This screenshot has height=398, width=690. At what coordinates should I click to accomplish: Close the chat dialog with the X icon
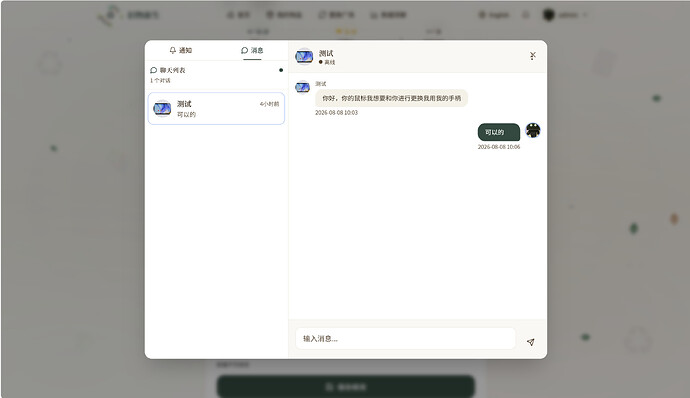click(x=532, y=55)
